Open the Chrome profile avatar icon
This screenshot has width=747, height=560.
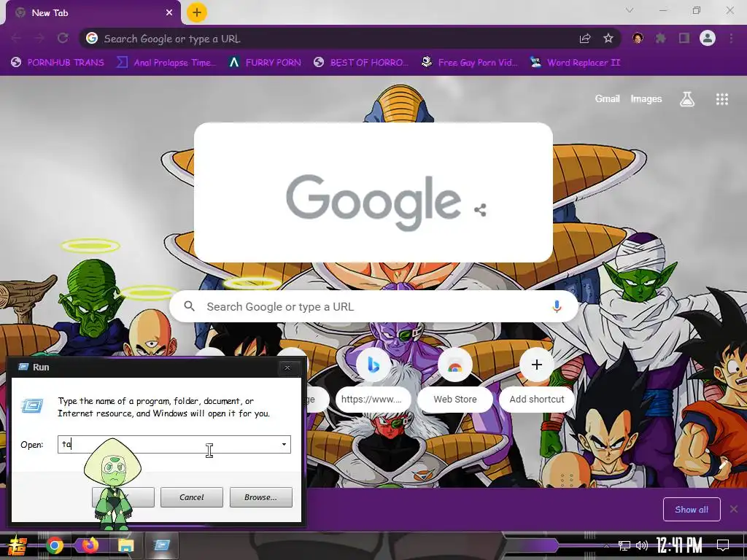[x=708, y=38]
